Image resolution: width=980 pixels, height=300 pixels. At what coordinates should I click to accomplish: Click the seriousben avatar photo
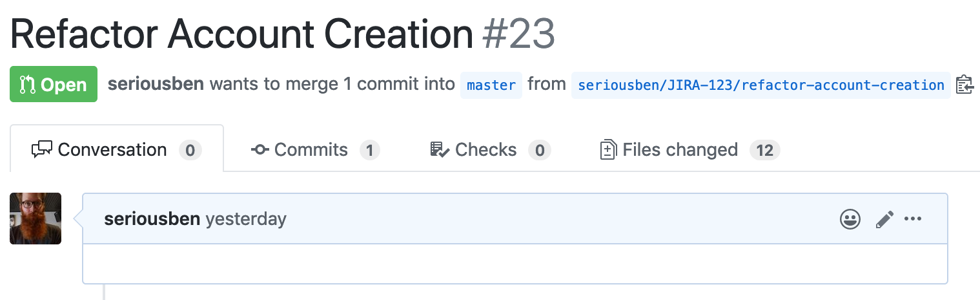click(x=36, y=219)
